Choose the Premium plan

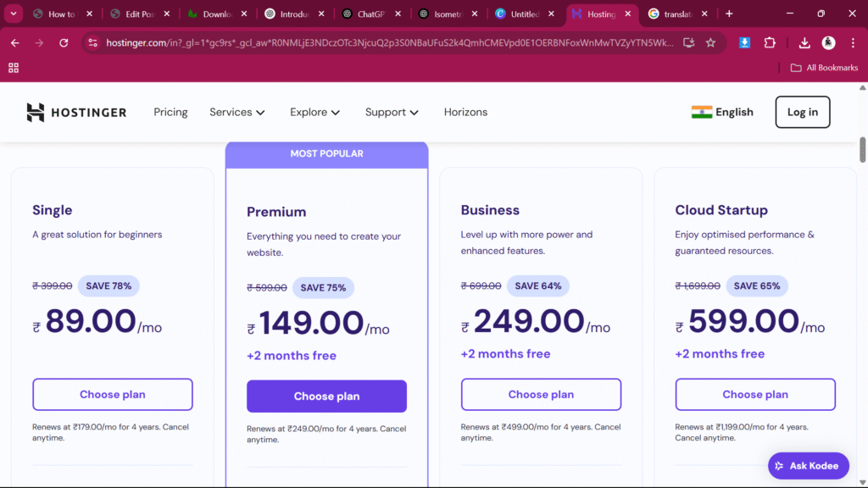point(326,396)
